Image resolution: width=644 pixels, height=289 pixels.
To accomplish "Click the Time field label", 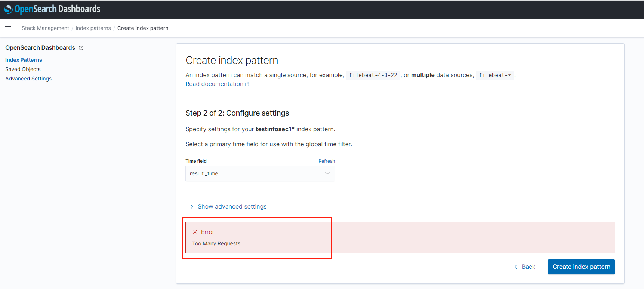I will click(196, 161).
